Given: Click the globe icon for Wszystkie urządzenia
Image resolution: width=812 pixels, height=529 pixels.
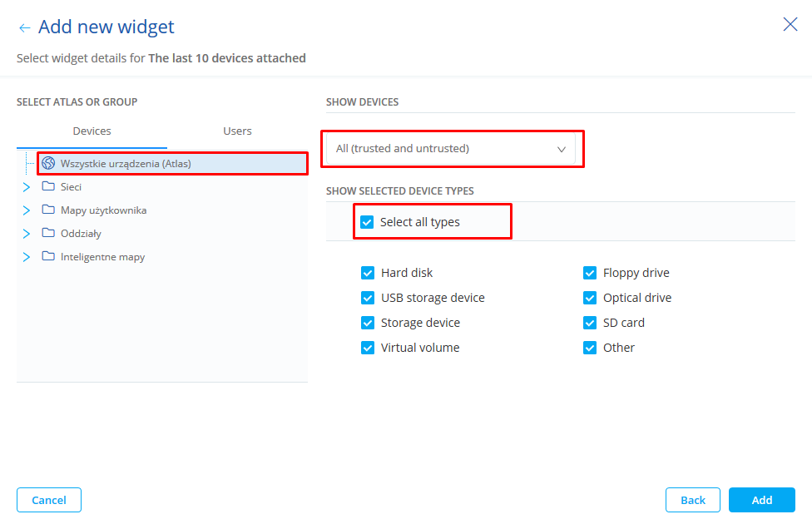Looking at the screenshot, I should pos(48,163).
